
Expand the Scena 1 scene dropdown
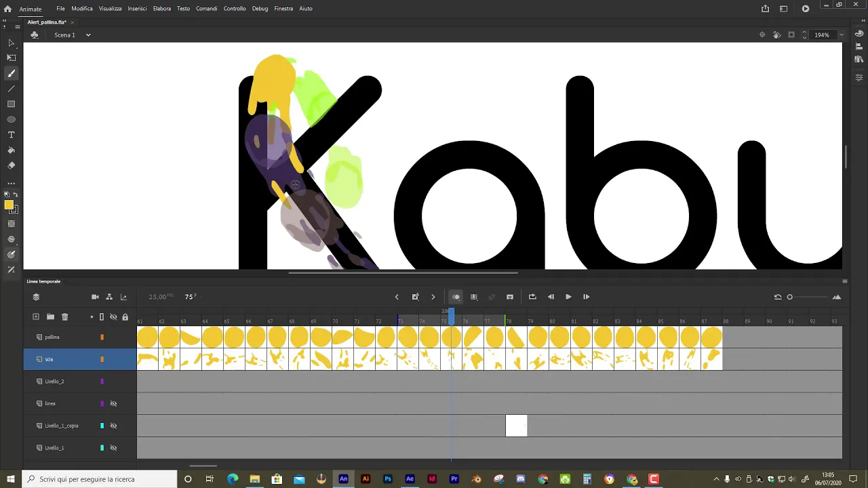pos(88,35)
